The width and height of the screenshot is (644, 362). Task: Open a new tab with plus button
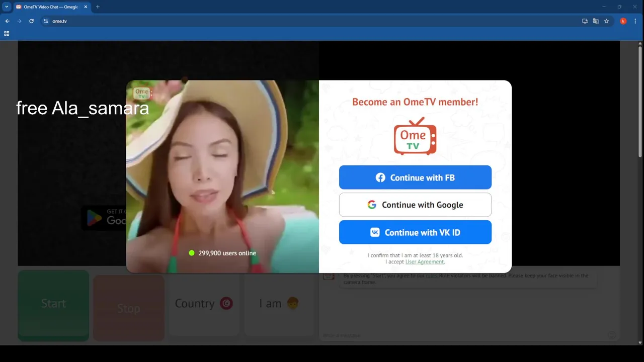98,7
